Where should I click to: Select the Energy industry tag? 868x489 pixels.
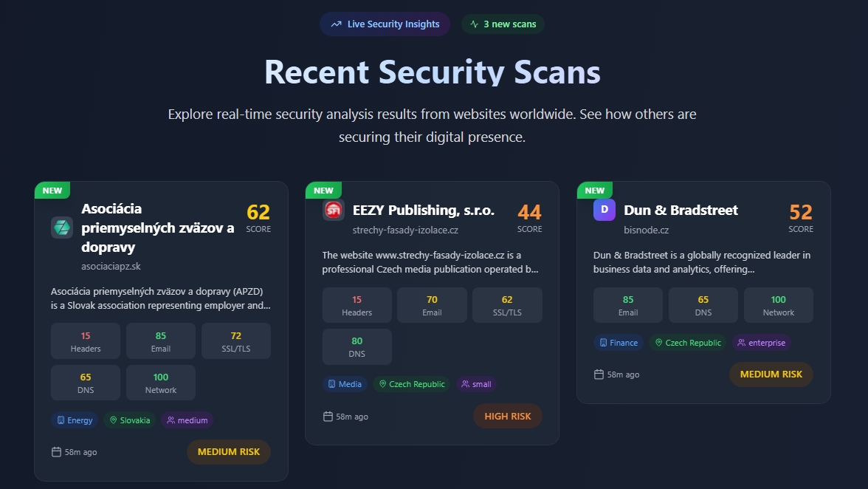tap(75, 420)
